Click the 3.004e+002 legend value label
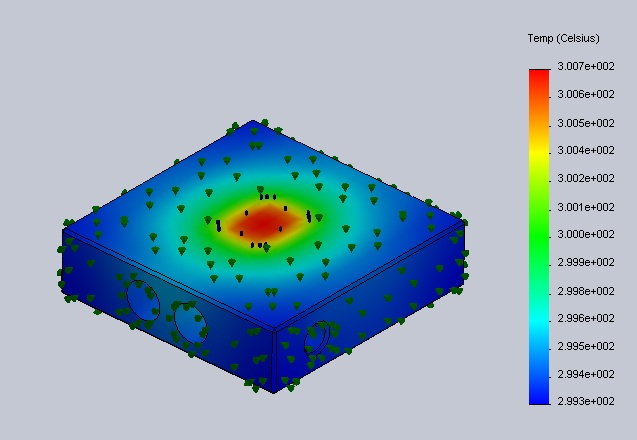The width and height of the screenshot is (637, 440). click(585, 150)
